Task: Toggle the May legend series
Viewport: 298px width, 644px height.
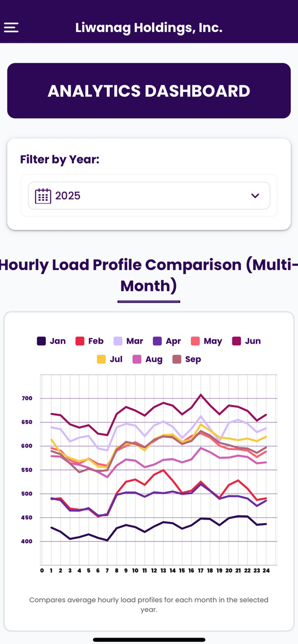Action: 206,341
